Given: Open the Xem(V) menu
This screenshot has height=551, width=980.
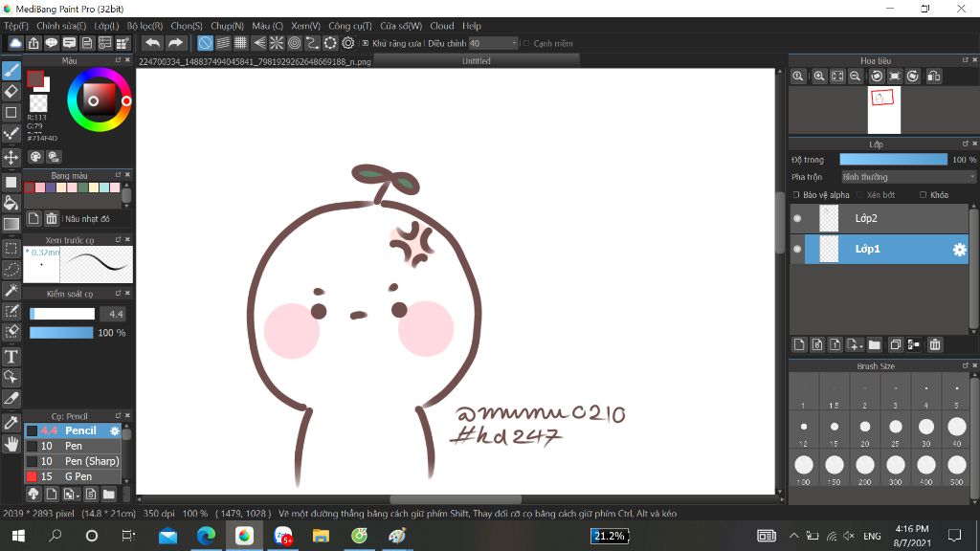Looking at the screenshot, I should click(305, 26).
